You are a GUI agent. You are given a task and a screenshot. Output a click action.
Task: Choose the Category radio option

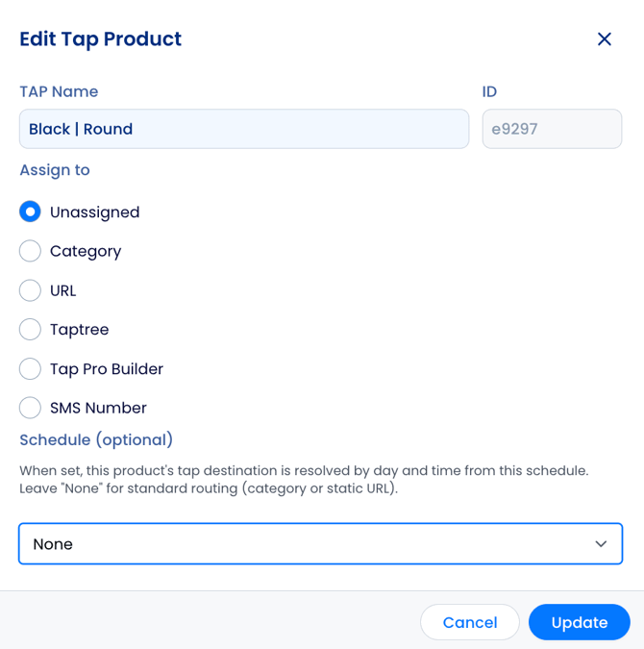click(x=30, y=251)
